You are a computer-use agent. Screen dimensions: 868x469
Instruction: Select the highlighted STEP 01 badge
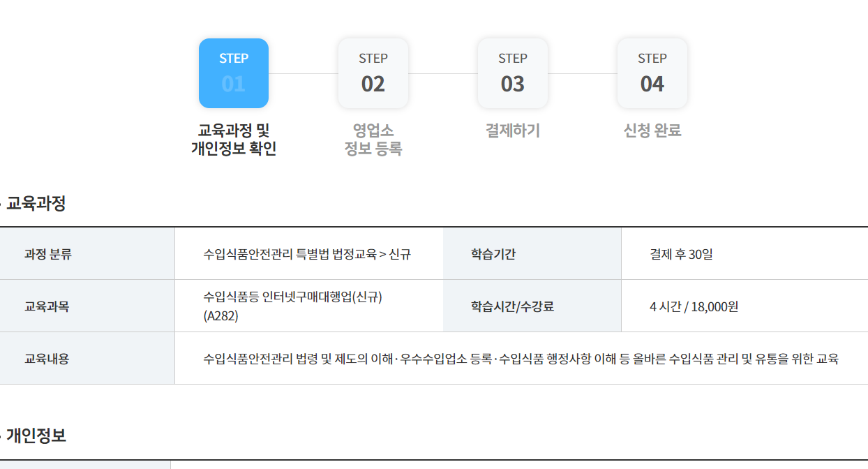(x=233, y=73)
